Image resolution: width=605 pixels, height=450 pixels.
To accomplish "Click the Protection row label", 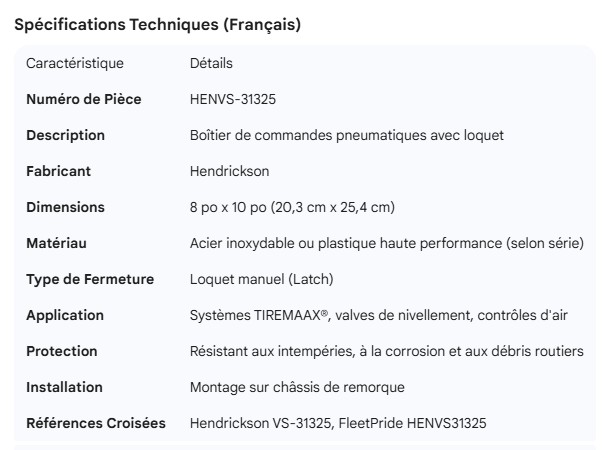I will pos(62,352).
